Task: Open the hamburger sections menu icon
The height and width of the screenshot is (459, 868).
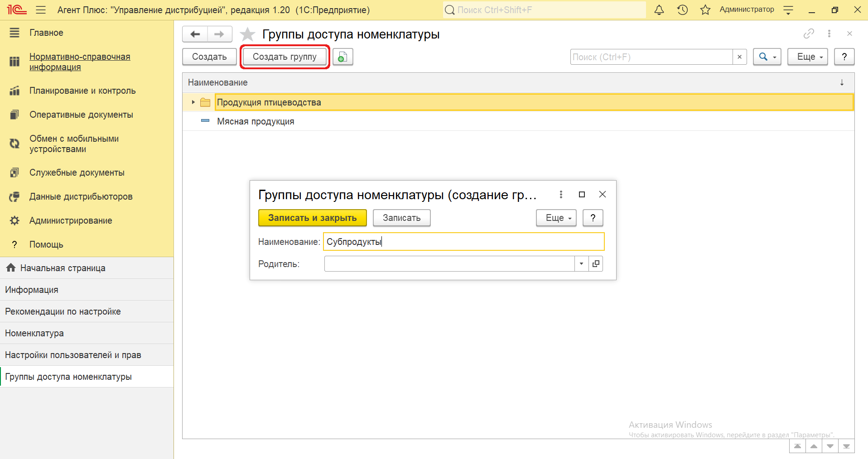Action: tap(41, 10)
